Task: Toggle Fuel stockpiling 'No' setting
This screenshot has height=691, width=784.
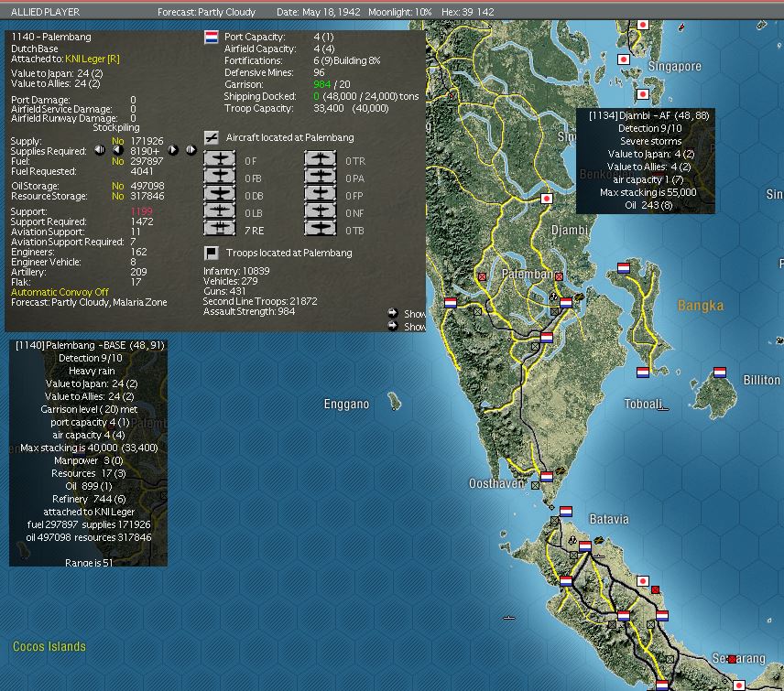Action: (117, 161)
